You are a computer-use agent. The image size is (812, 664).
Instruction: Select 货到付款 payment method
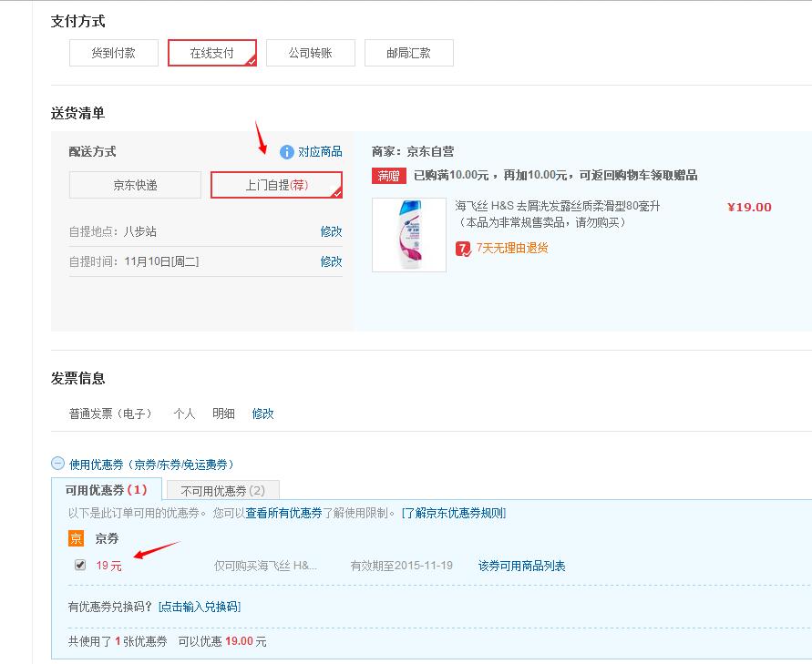pyautogui.click(x=114, y=53)
